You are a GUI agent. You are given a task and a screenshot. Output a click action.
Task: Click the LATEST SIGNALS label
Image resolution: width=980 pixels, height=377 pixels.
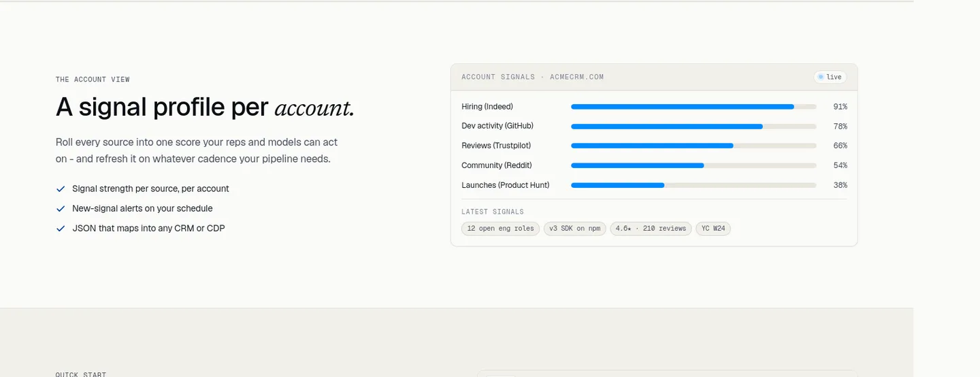pos(493,212)
